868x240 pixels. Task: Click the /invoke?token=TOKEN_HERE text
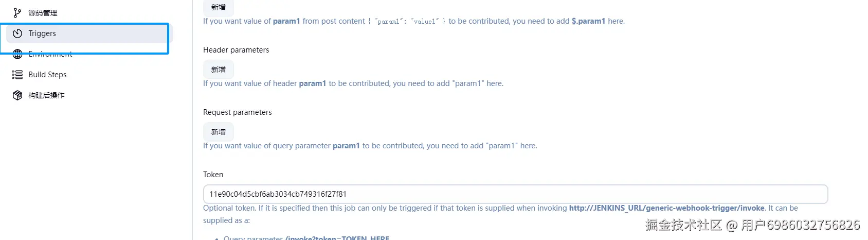(337, 237)
